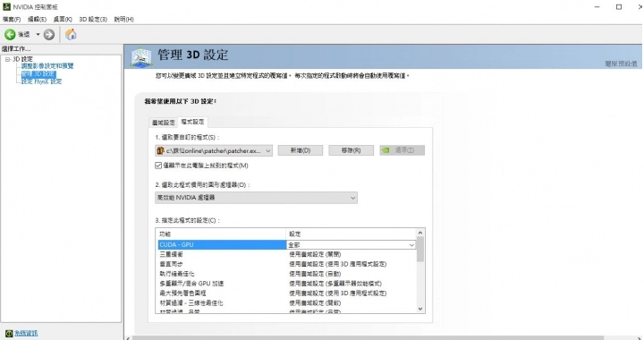Collapse the 3D 設定 tree node
Image resolution: width=644 pixels, height=340 pixels.
pyautogui.click(x=7, y=59)
